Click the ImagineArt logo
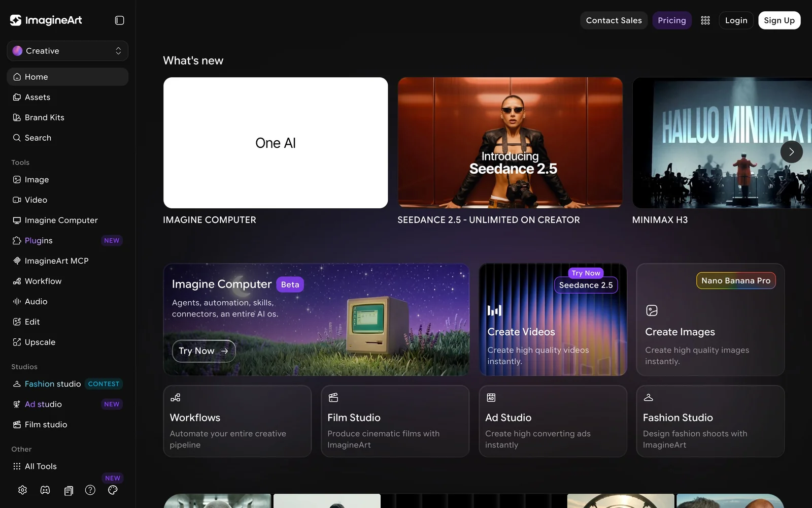 point(46,20)
